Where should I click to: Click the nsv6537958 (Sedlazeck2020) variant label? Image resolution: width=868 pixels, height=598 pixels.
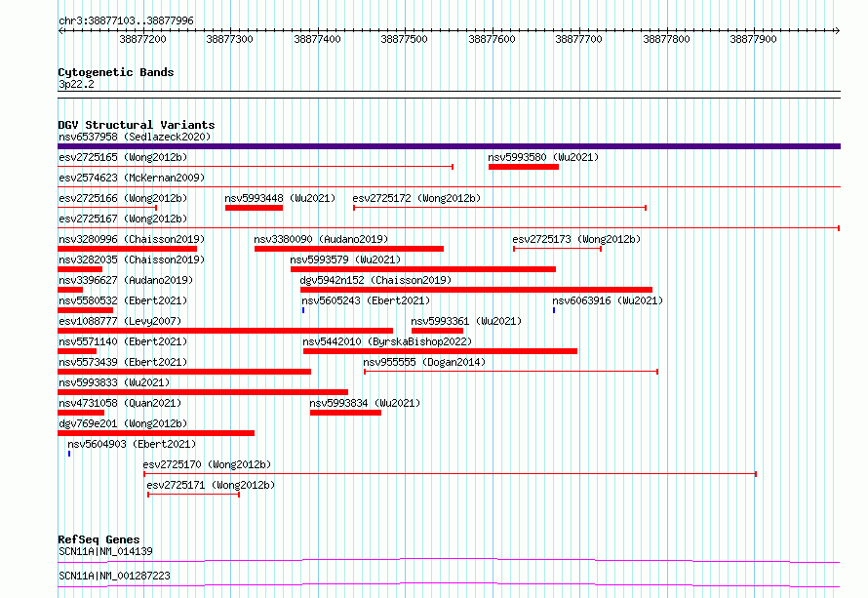coord(135,137)
